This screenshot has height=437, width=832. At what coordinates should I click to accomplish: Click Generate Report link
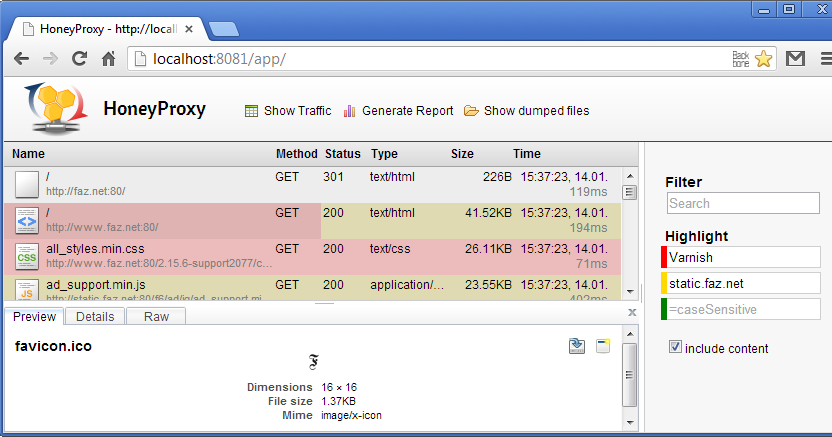coord(408,111)
